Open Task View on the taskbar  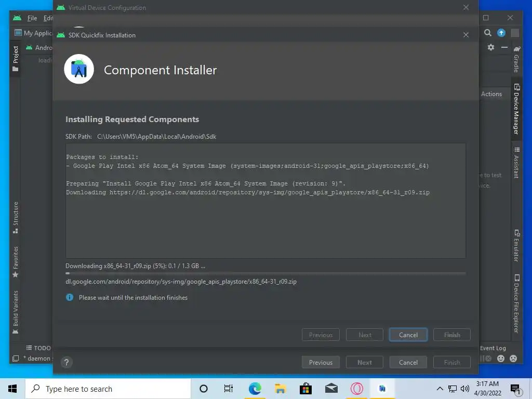click(x=229, y=389)
